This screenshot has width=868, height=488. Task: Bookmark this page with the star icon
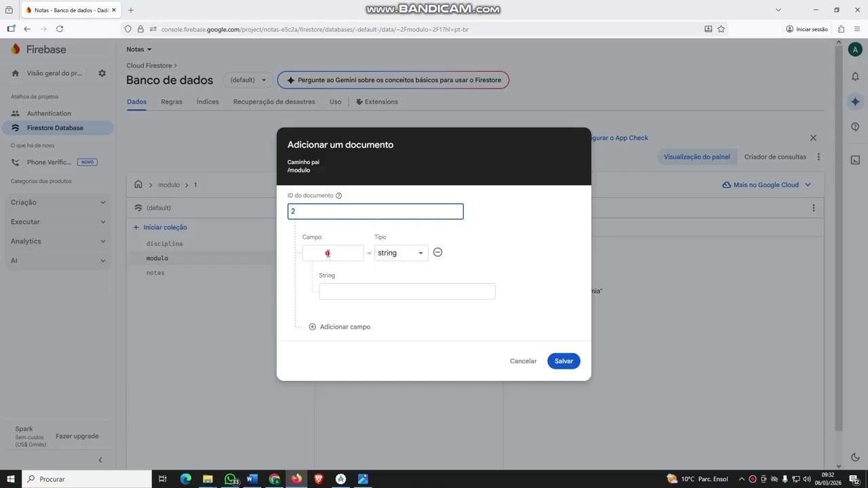point(721,29)
